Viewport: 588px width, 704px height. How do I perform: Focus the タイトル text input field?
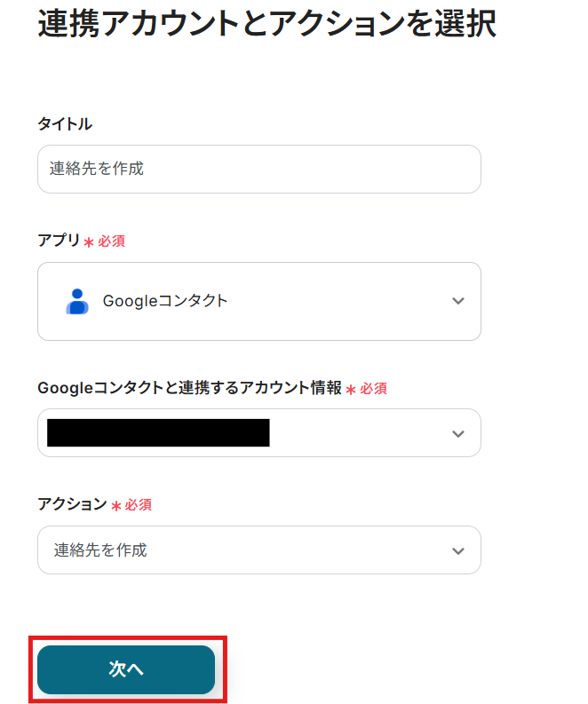click(258, 169)
